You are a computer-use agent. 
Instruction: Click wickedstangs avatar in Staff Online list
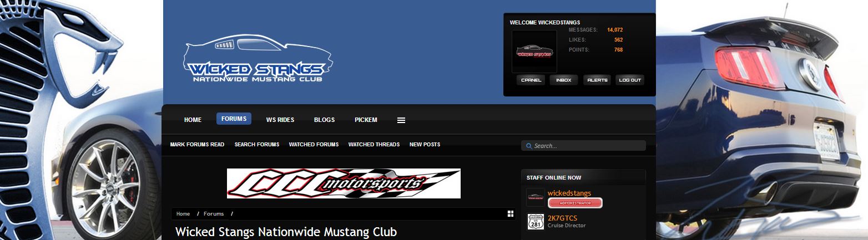pos(536,197)
